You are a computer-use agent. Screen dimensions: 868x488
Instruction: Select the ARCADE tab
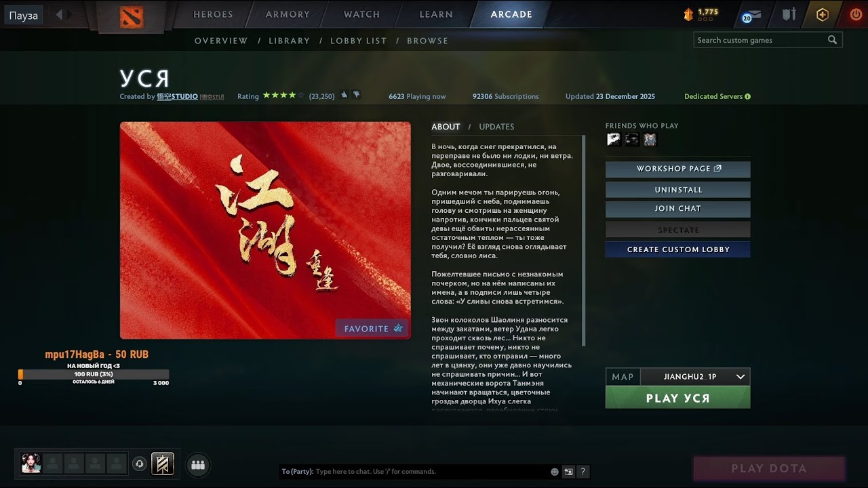click(511, 14)
